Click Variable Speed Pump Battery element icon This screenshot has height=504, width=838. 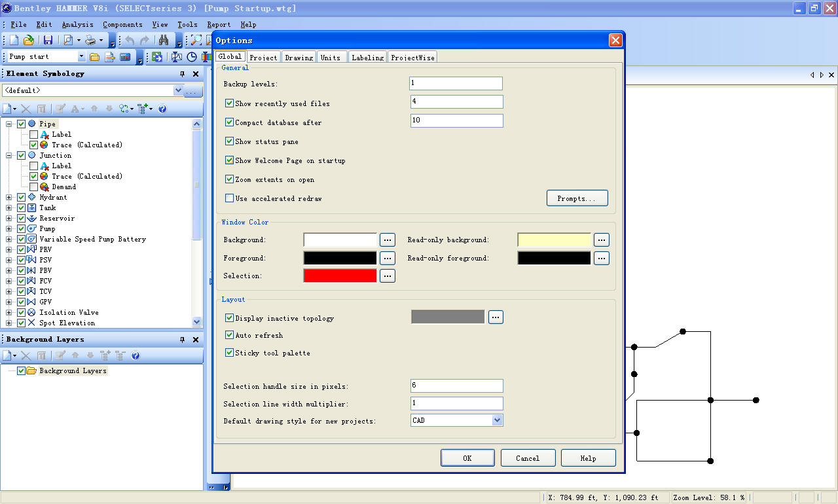click(31, 239)
